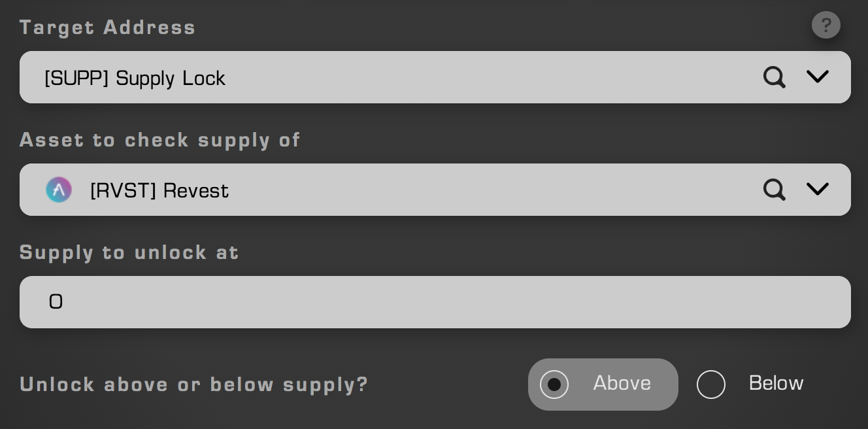Expand the Target Address dropdown chevron
Image resolution: width=868 pixels, height=429 pixels.
tap(818, 77)
